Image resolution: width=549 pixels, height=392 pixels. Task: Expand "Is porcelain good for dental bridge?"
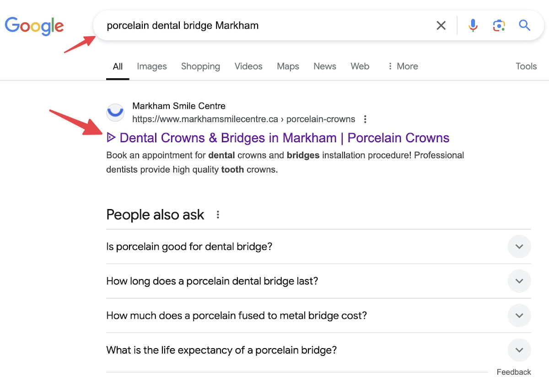click(519, 247)
